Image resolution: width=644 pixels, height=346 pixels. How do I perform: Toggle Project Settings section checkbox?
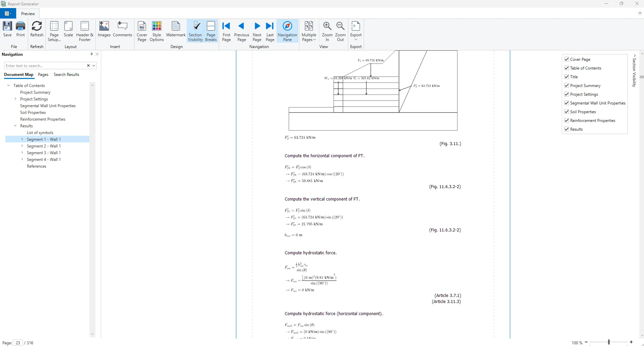click(x=567, y=94)
